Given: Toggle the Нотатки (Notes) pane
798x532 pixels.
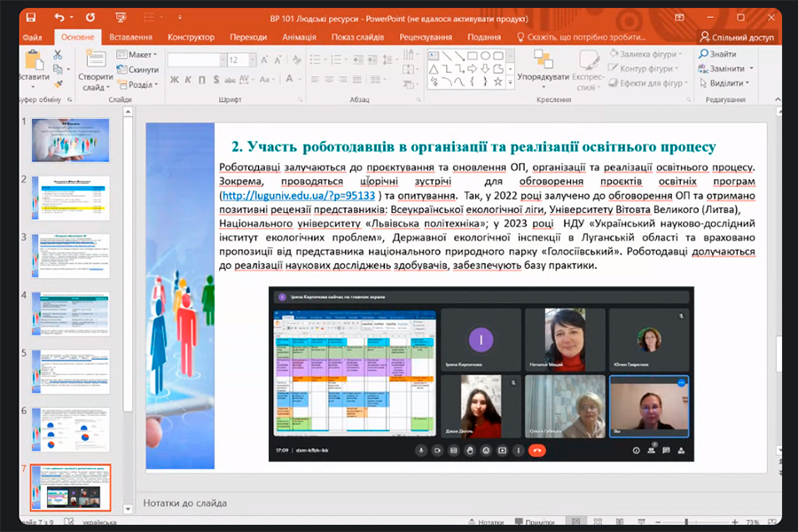Looking at the screenshot, I should 485,522.
